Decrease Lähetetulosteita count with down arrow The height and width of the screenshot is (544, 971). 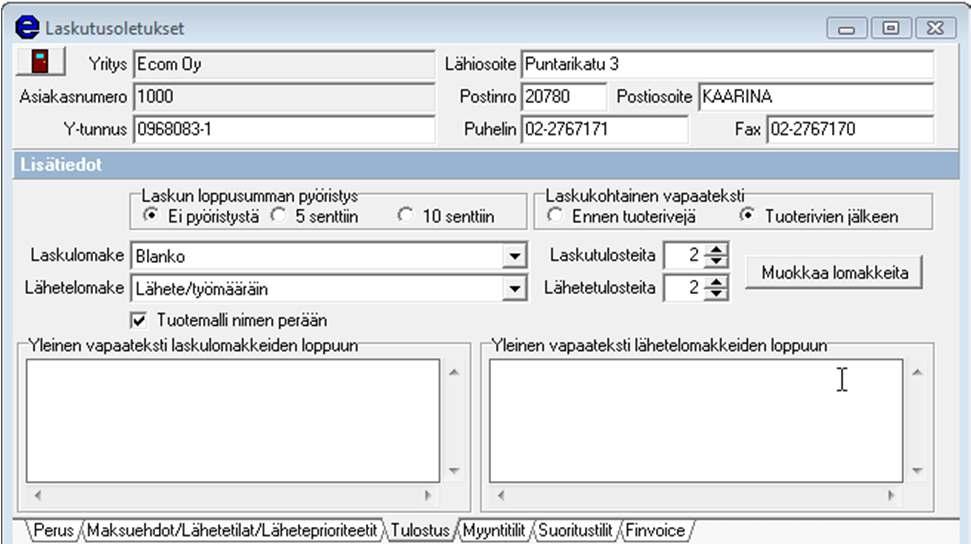coord(716,294)
